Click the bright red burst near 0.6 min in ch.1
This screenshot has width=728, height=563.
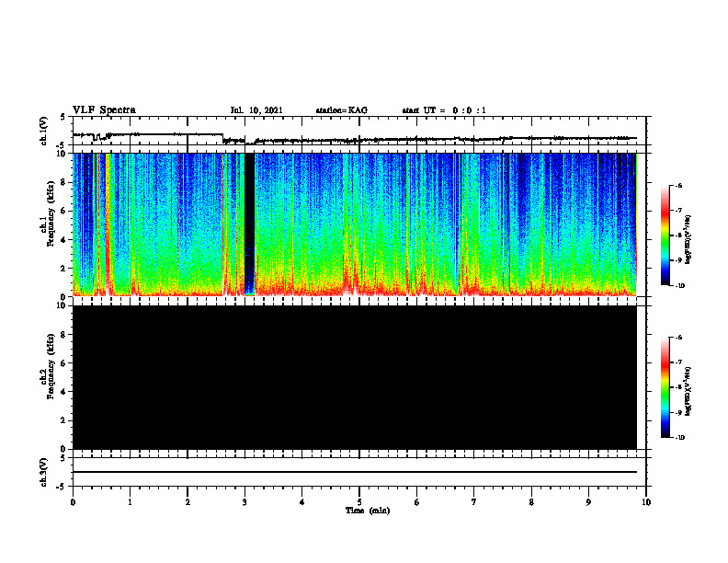pos(108,223)
